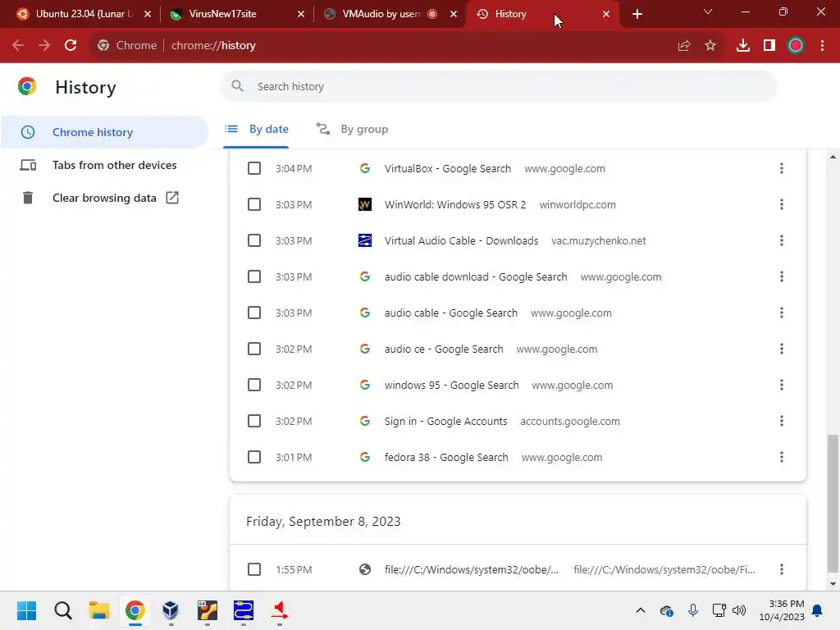
Task: Open the Chrome profile avatar
Action: point(796,46)
